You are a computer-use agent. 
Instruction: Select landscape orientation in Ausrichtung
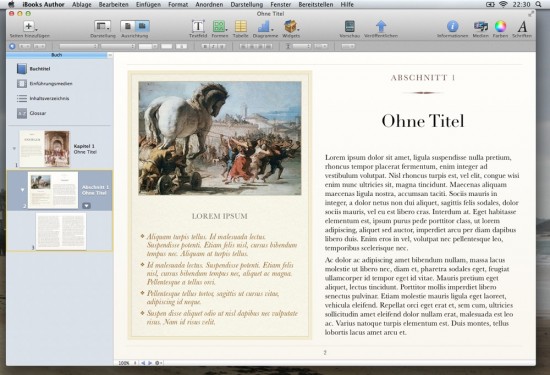142,26
